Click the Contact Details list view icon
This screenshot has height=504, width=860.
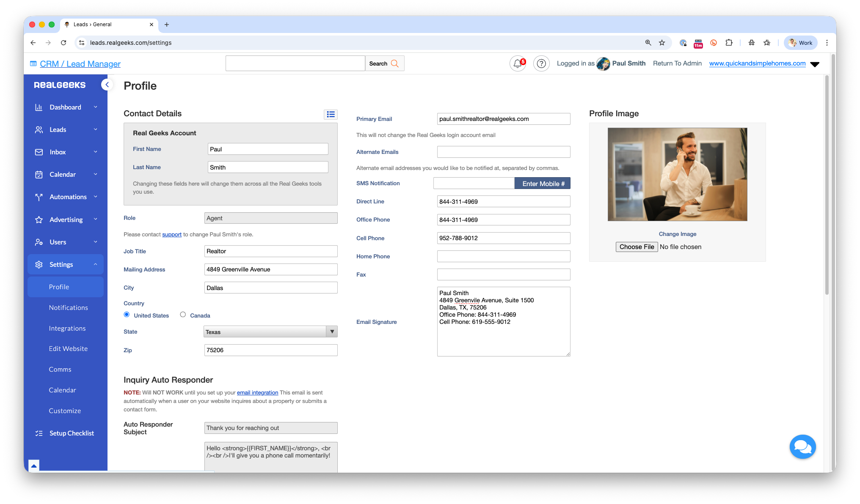[331, 114]
